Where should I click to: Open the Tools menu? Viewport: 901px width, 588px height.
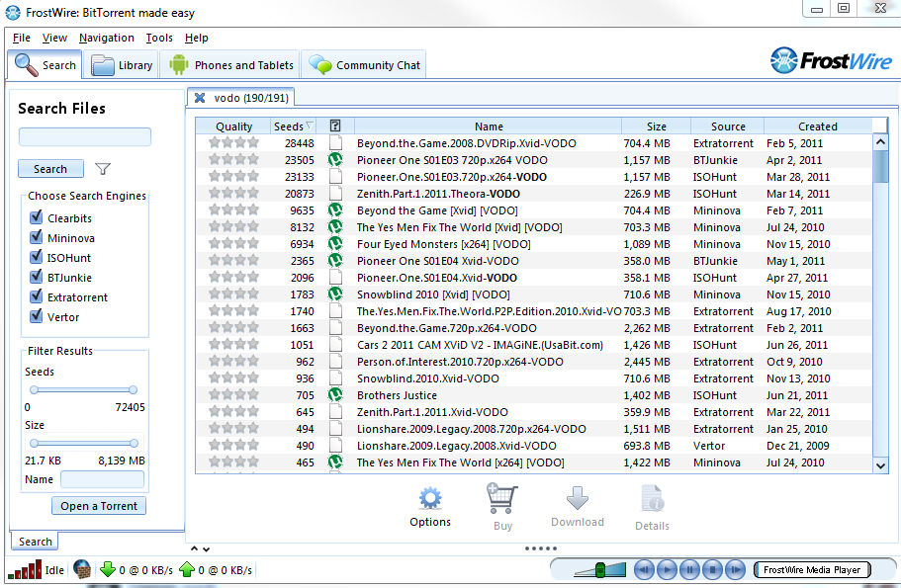click(159, 38)
